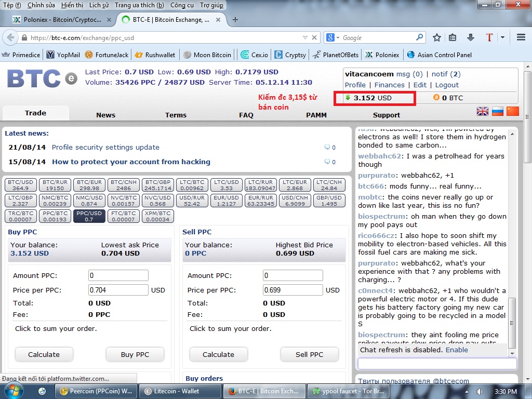Open Litecoin Wallet from the taskbar
The width and height of the screenshot is (532, 399).
point(180,391)
